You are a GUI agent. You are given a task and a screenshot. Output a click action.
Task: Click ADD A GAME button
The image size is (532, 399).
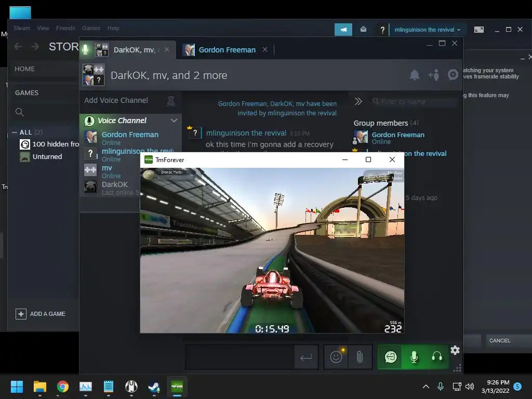[41, 314]
